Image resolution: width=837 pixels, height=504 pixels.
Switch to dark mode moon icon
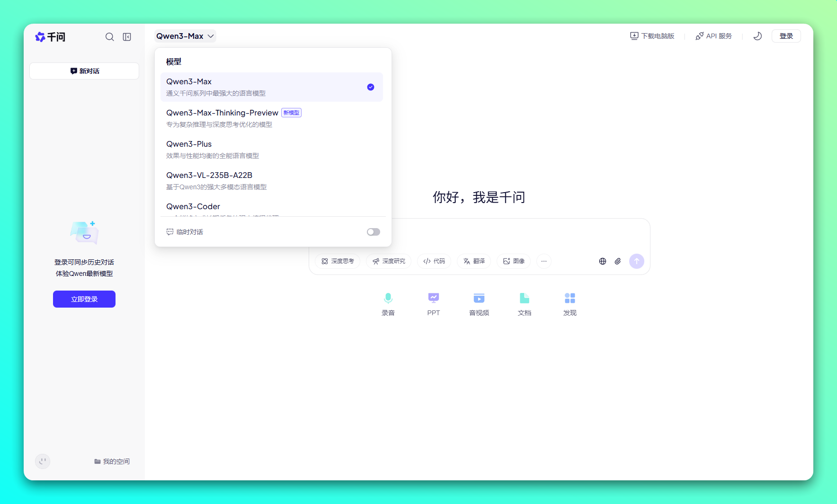(757, 36)
